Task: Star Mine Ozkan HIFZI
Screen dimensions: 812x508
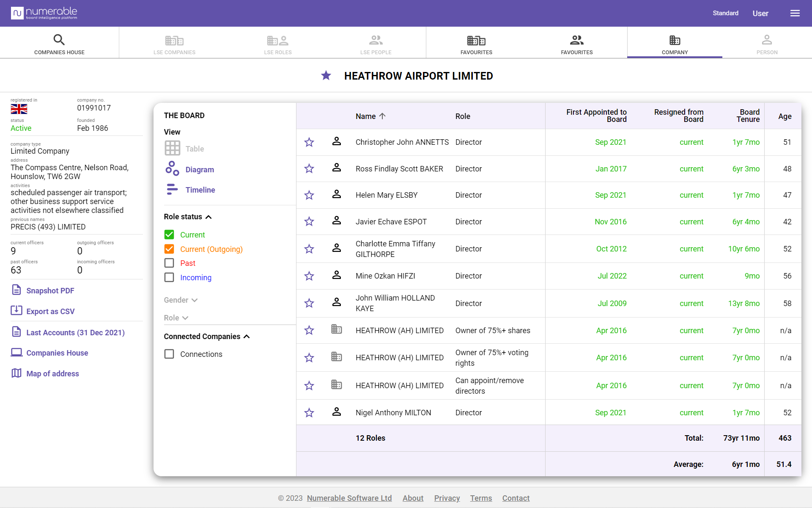Action: tap(309, 276)
